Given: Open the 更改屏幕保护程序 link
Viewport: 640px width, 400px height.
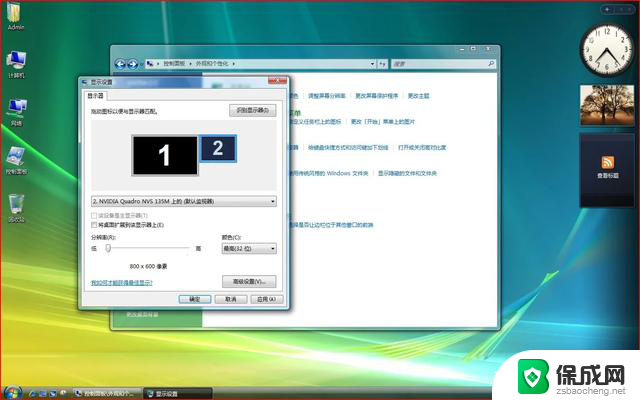Looking at the screenshot, I should tap(376, 96).
